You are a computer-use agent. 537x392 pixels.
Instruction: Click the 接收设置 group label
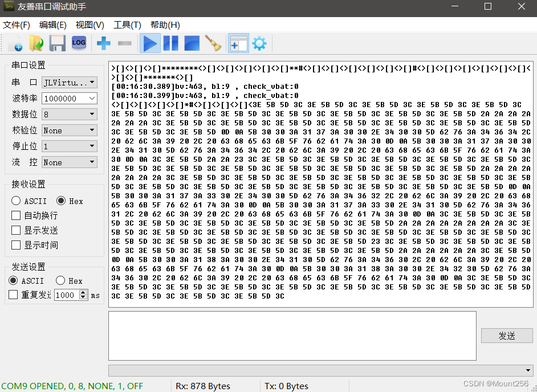(29, 184)
